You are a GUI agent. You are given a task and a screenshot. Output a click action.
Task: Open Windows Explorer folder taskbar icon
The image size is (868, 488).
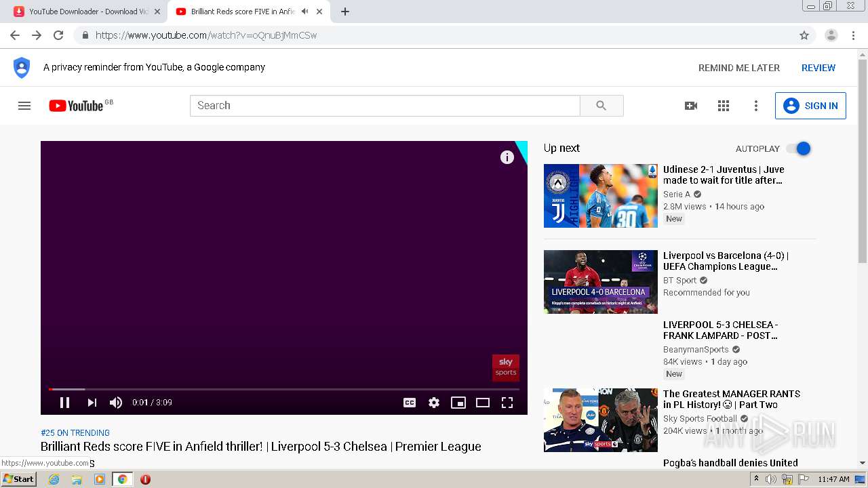coord(77,479)
